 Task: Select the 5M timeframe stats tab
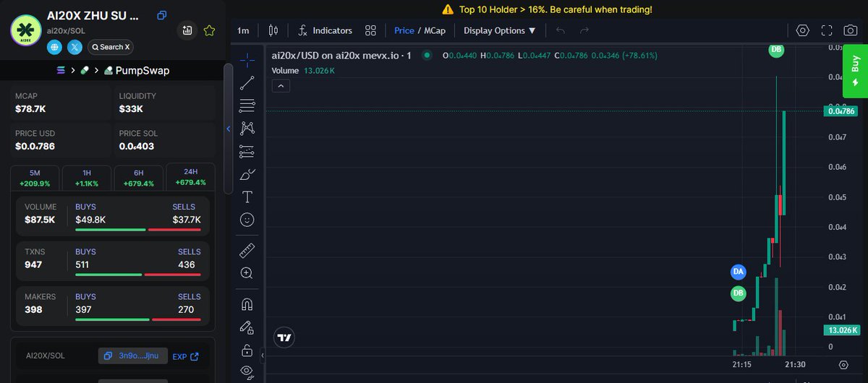coord(35,178)
